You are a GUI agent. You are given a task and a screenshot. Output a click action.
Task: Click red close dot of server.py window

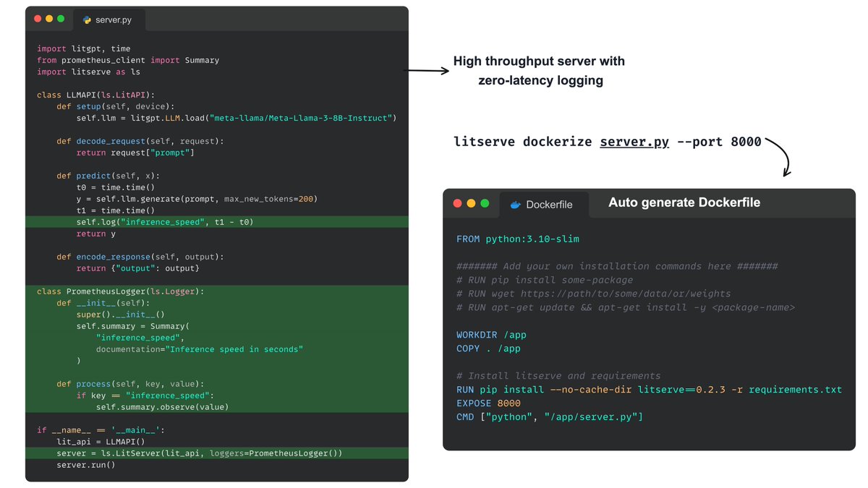coord(38,19)
